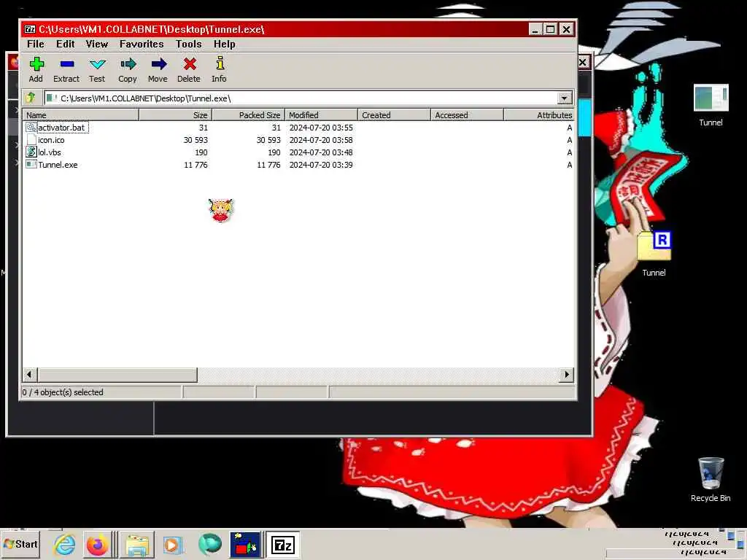Viewport: 747px width, 560px height.
Task: Select the lol.vbs script icon
Action: [x=31, y=152]
